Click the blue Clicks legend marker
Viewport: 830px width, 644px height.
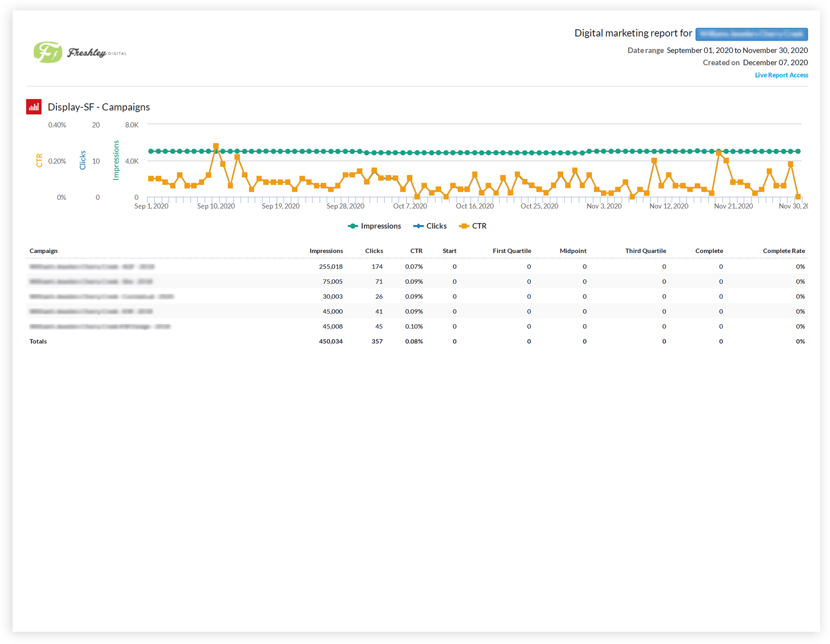coord(419,226)
